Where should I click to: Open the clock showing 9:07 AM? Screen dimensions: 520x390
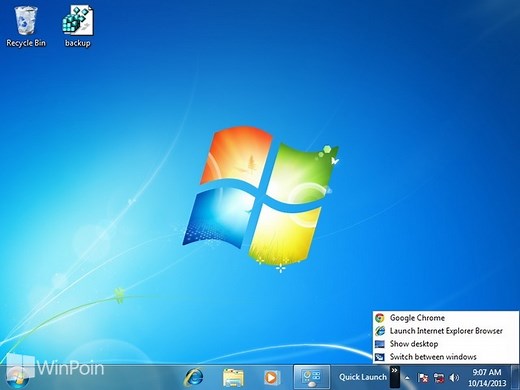(487, 378)
